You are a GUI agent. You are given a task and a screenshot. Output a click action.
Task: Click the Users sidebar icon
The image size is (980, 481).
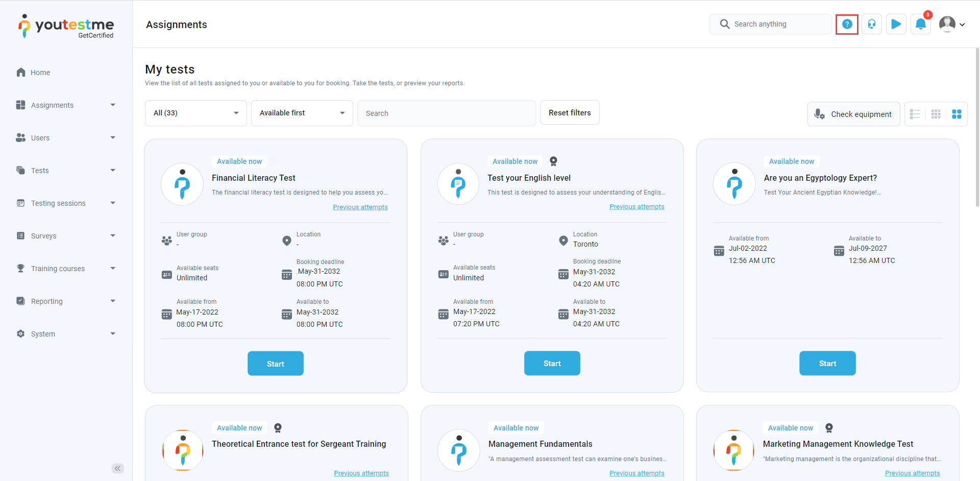point(21,137)
